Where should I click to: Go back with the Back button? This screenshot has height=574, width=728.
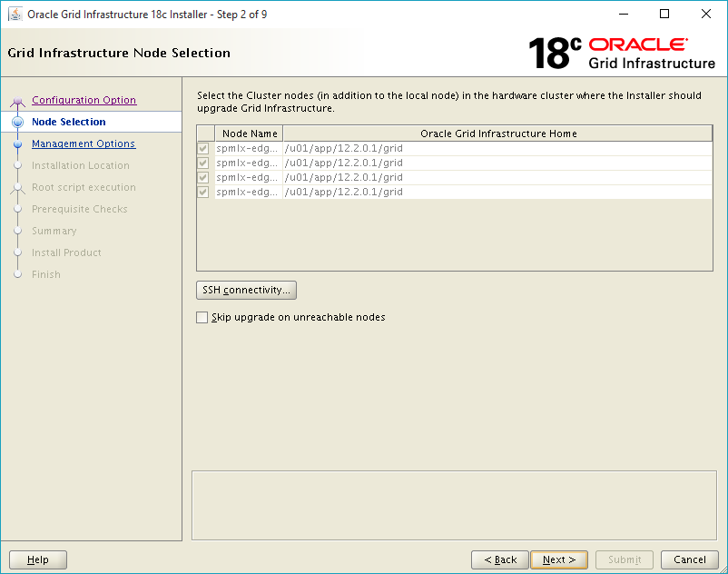click(500, 559)
